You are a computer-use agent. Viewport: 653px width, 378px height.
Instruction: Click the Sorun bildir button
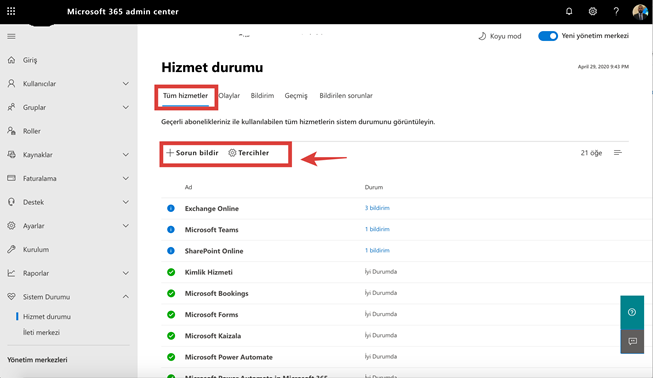coord(192,153)
